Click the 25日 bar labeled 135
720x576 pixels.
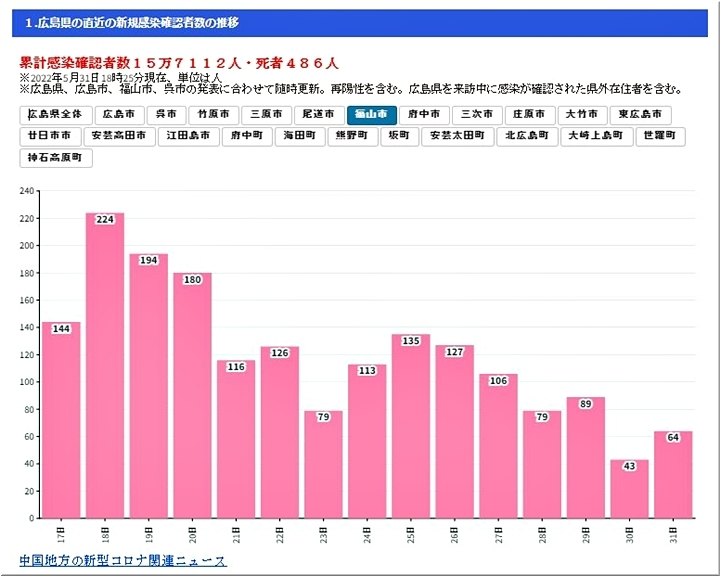411,430
